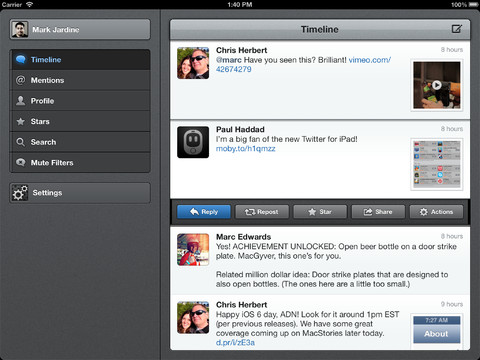The width and height of the screenshot is (480, 360).
Task: Star the selected post
Action: coord(320,212)
